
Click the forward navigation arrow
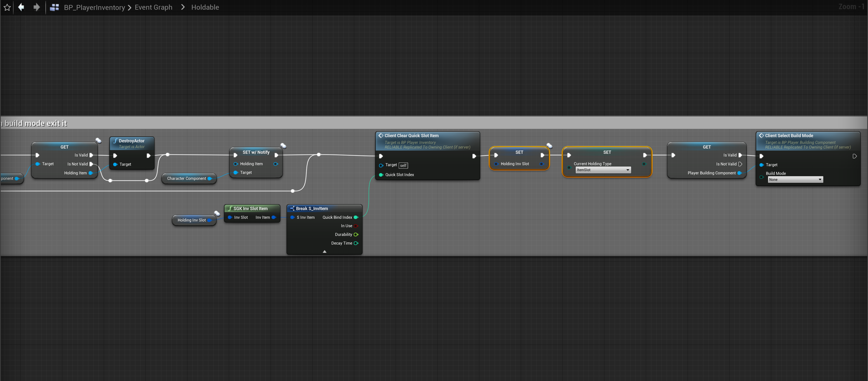tap(36, 7)
